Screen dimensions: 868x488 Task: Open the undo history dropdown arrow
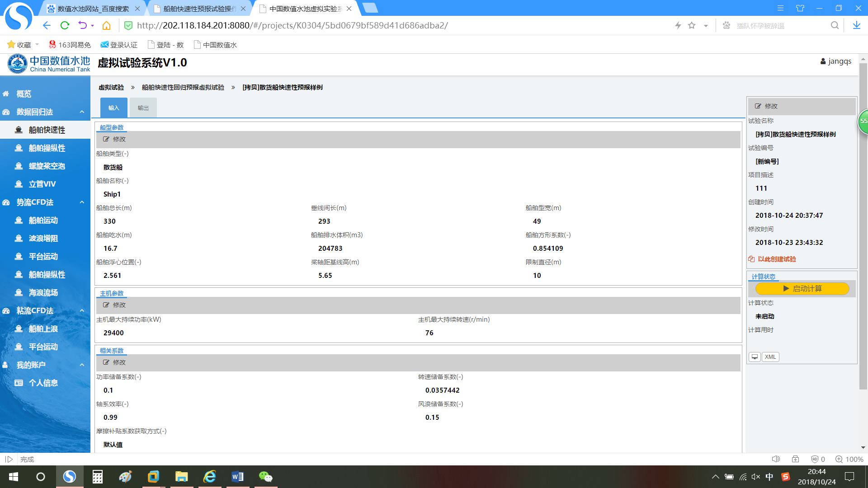click(x=93, y=26)
